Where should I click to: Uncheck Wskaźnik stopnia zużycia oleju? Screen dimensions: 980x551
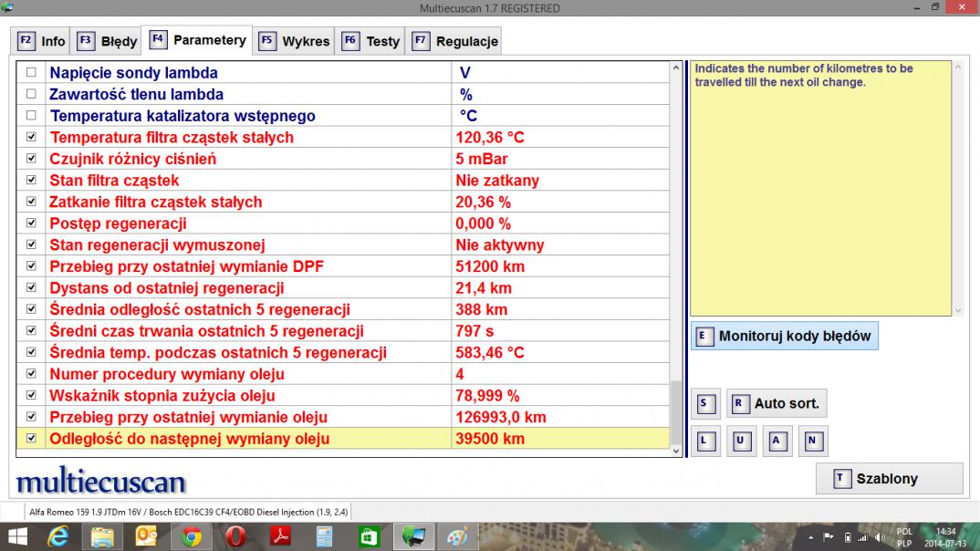click(32, 395)
